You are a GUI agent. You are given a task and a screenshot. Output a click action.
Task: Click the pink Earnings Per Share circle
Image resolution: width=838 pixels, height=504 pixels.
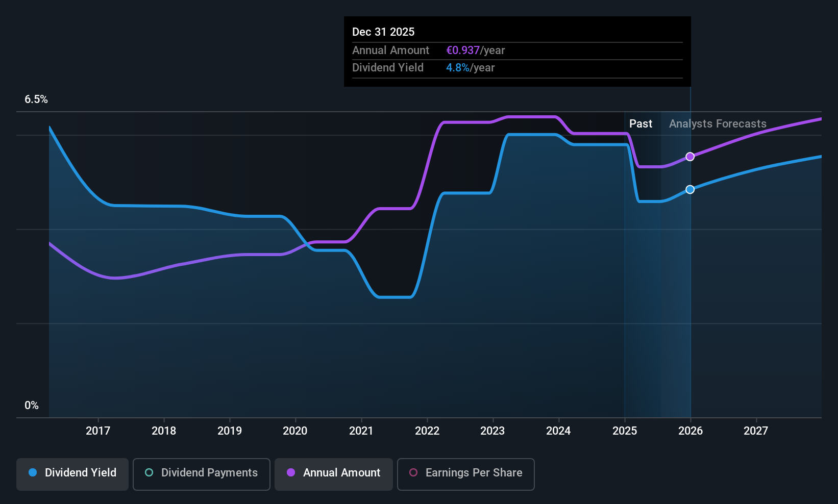pyautogui.click(x=413, y=472)
